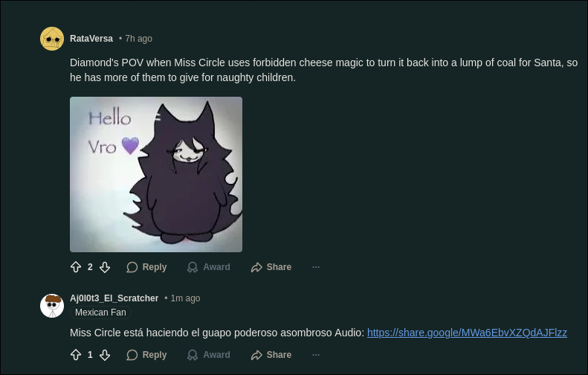Click the 7h ago timestamp
The height and width of the screenshot is (375, 588).
[x=138, y=39]
